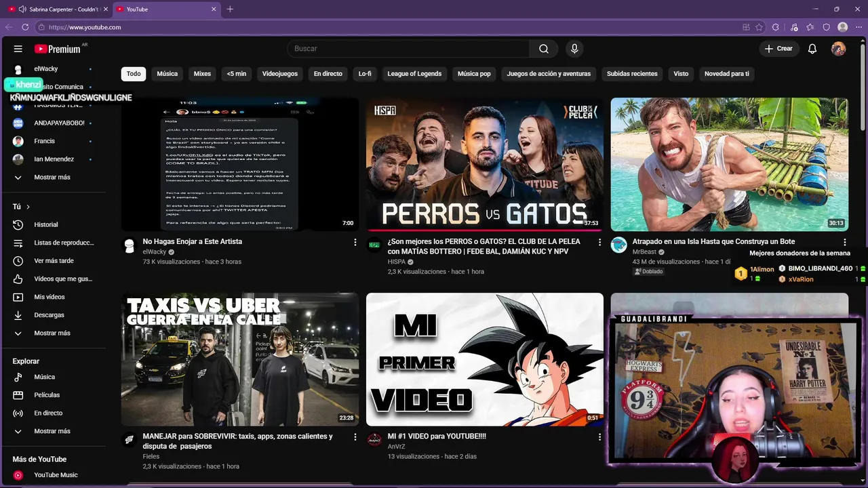Add this page to favorites star
This screenshot has height=488, width=868.
click(x=759, y=27)
